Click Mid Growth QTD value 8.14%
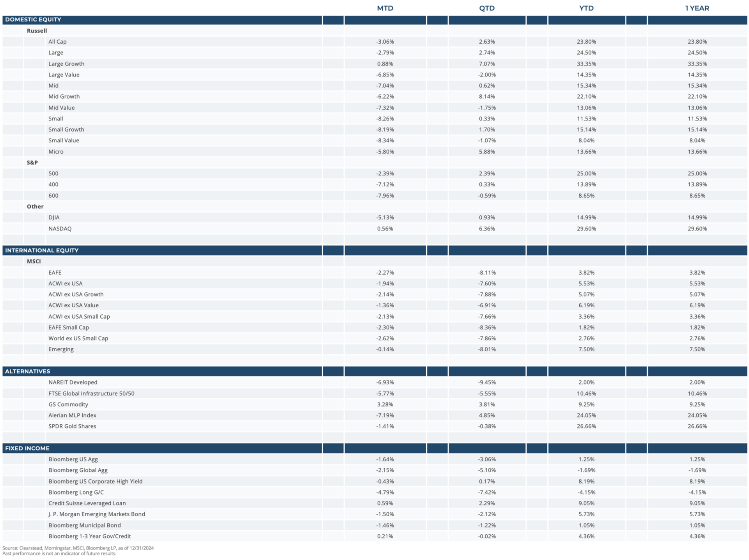This screenshot has width=749, height=560. point(487,96)
